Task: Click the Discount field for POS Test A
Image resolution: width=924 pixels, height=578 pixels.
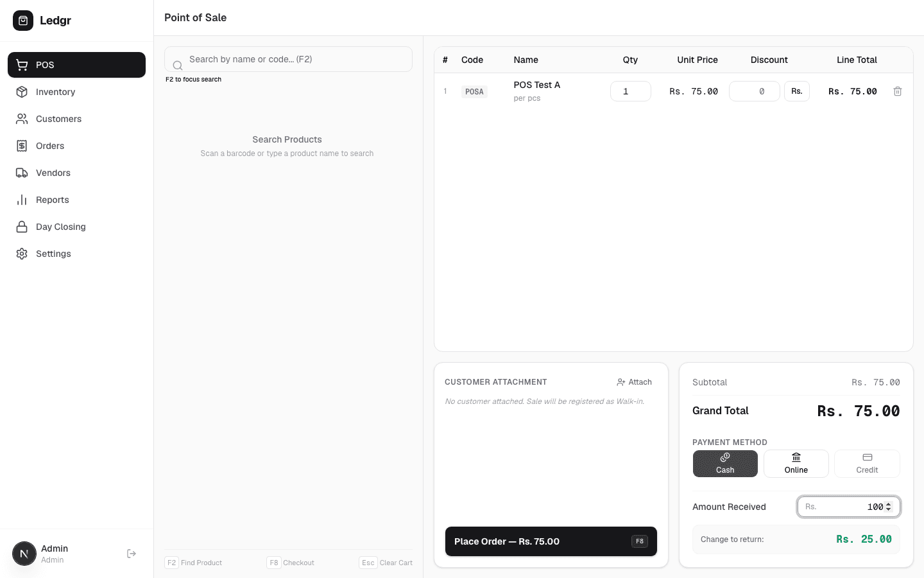Action: pyautogui.click(x=755, y=91)
